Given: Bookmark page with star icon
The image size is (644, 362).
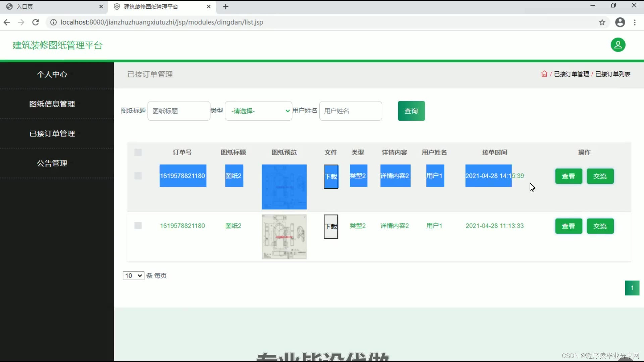Looking at the screenshot, I should pos(602,22).
